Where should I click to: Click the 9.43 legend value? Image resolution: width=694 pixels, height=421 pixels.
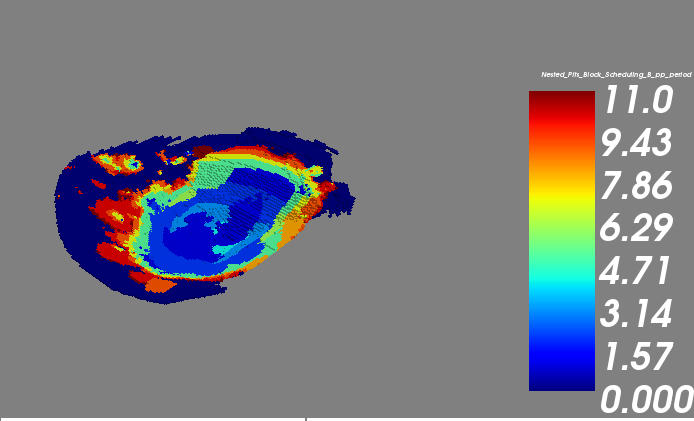[x=636, y=143]
